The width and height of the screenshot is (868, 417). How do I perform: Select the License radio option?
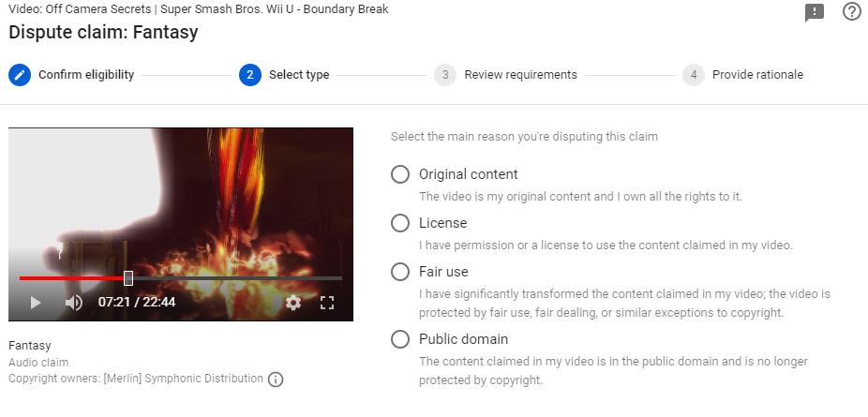pos(400,223)
